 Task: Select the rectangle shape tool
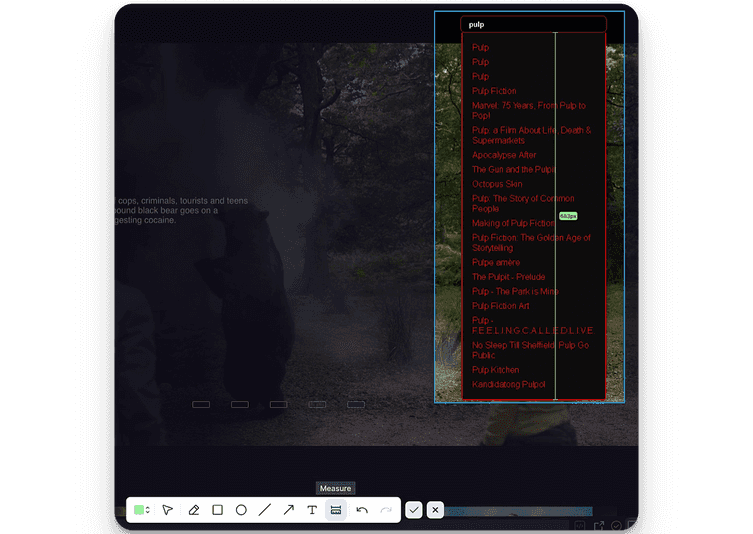pyautogui.click(x=218, y=510)
